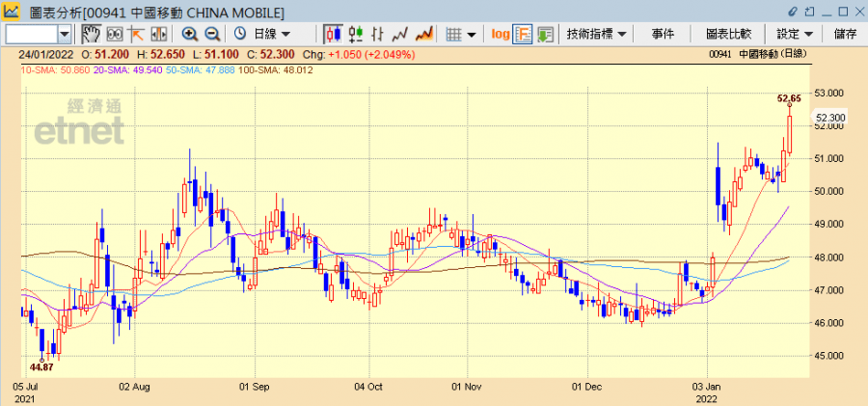Select the OHLC bar chart style
Viewport: 868px width, 406px height.
380,34
